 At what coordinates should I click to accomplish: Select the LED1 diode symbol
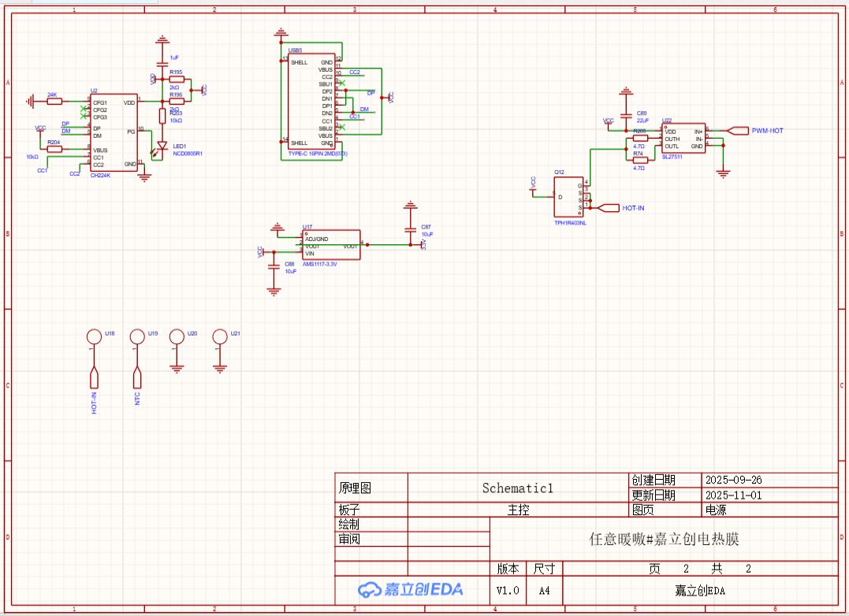click(x=162, y=146)
